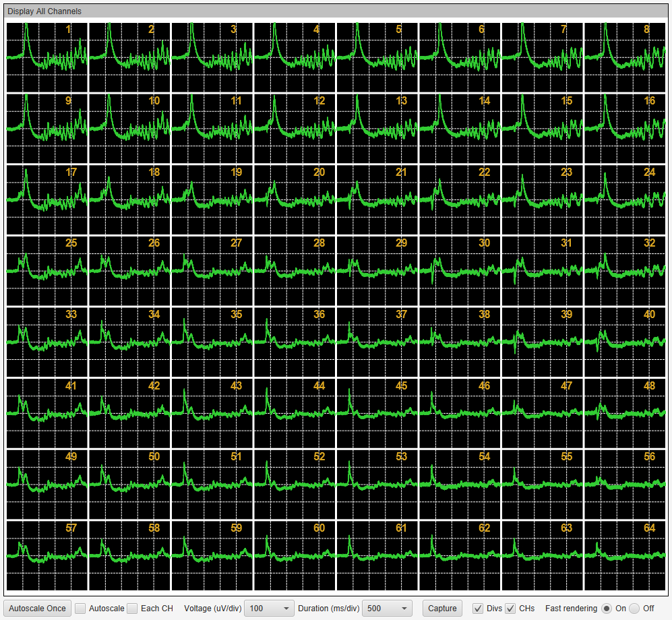672x620 pixels.
Task: Select channel 41 waveform panel
Action: (x=47, y=413)
